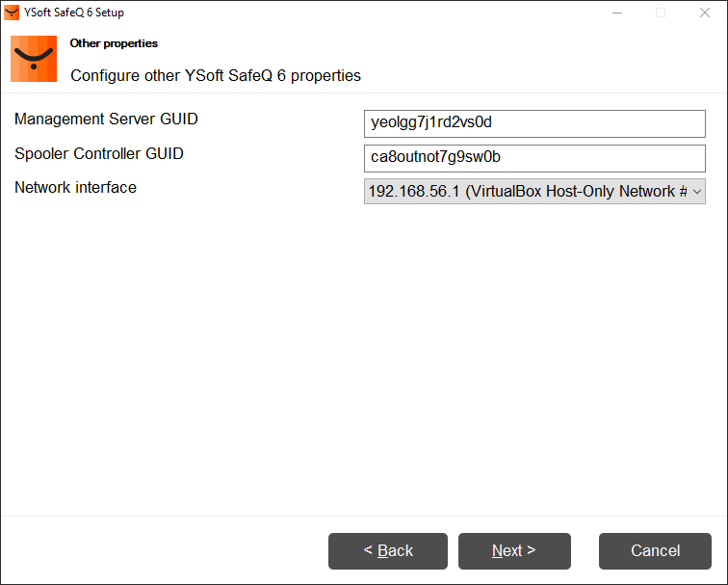This screenshot has height=585, width=728.
Task: Close the setup window with the X
Action: pos(705,13)
